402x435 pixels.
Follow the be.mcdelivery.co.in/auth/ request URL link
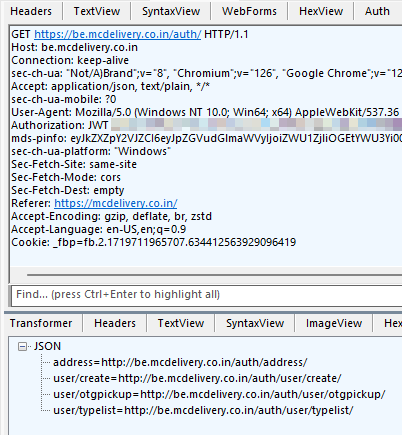pos(117,34)
